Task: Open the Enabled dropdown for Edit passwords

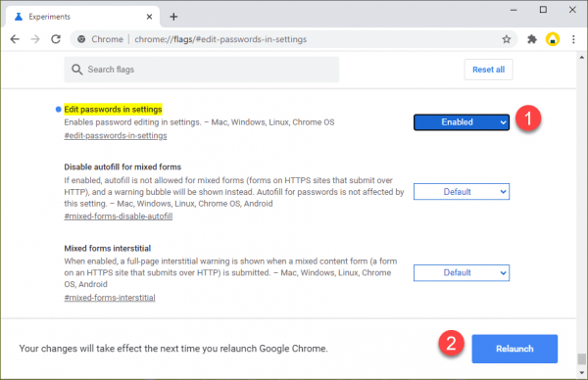Action: pyautogui.click(x=462, y=122)
